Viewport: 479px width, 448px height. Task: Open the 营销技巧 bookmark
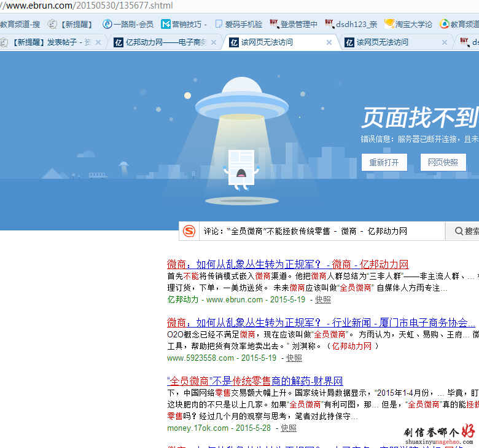(184, 24)
